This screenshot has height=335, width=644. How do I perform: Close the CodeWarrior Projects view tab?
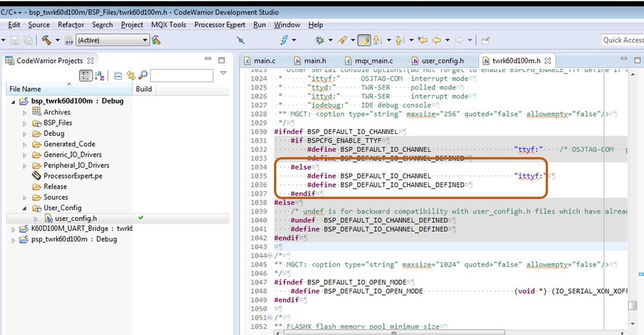point(90,61)
